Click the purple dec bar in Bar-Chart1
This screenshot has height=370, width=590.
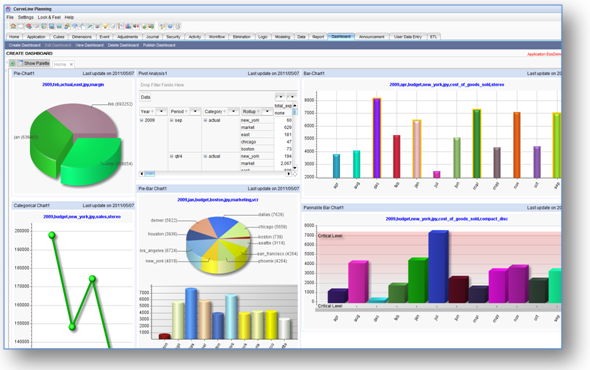click(377, 138)
